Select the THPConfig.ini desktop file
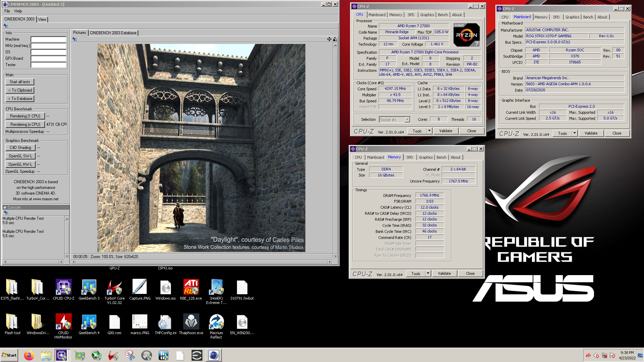The width and height of the screenshot is (644, 362). coord(165,324)
